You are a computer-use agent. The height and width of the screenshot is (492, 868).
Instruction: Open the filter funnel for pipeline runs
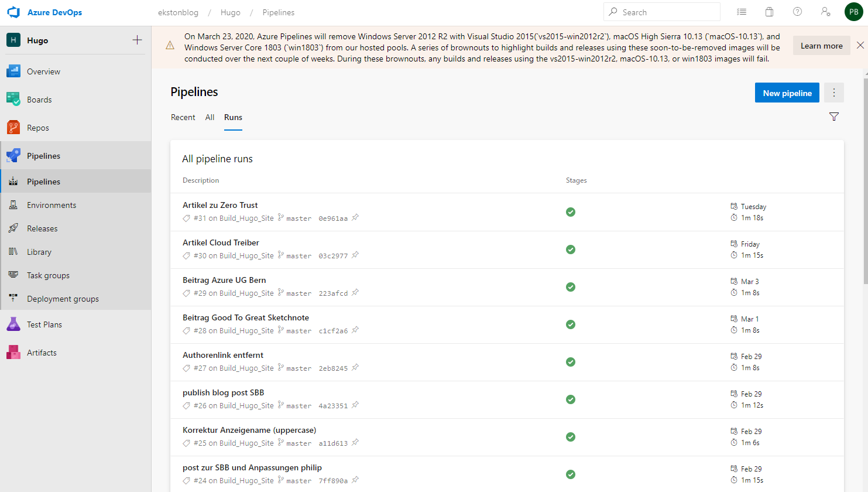pos(834,117)
